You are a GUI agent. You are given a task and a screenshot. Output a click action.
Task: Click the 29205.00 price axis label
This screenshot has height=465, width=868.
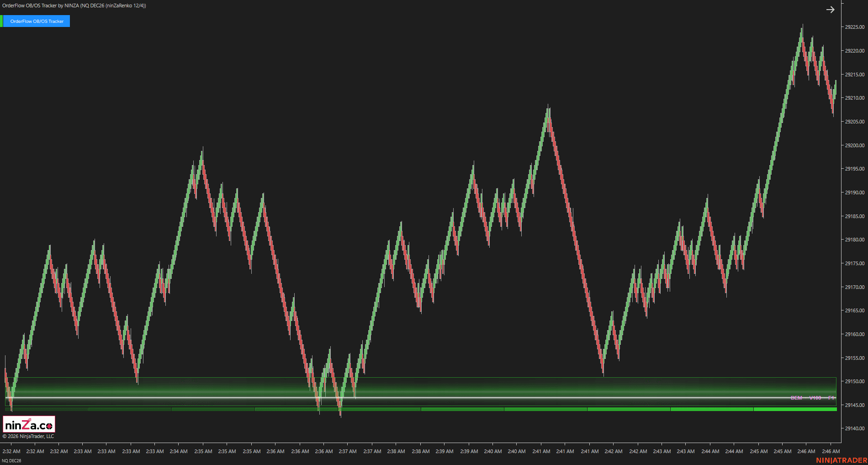click(854, 122)
